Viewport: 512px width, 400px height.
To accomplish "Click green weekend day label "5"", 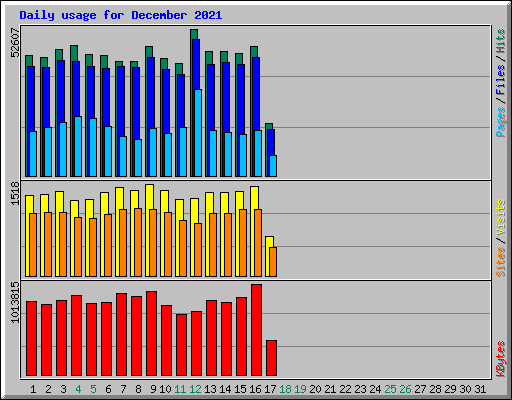I will coord(93,389).
